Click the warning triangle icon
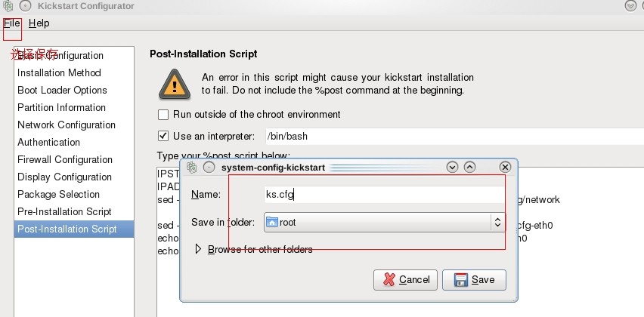644x317 pixels. 175,84
